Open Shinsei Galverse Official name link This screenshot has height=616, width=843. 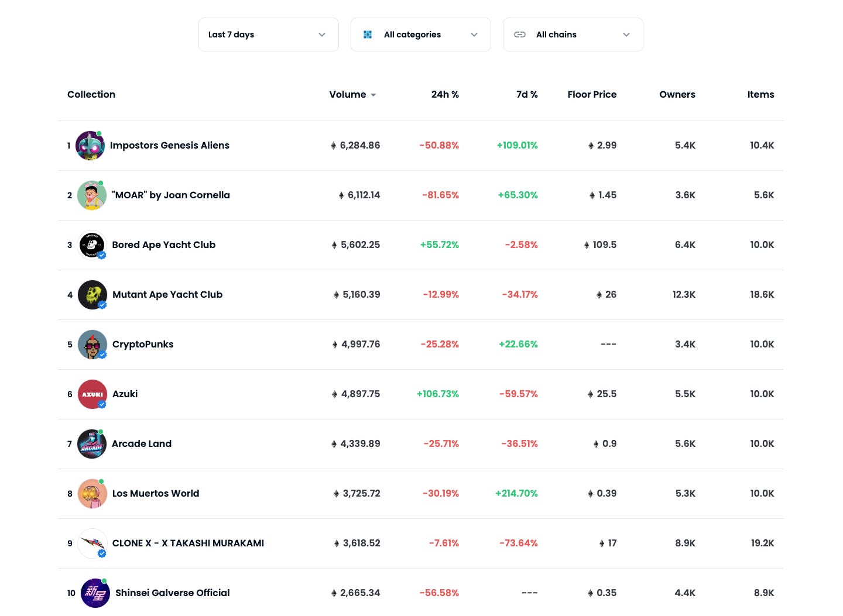pos(173,593)
